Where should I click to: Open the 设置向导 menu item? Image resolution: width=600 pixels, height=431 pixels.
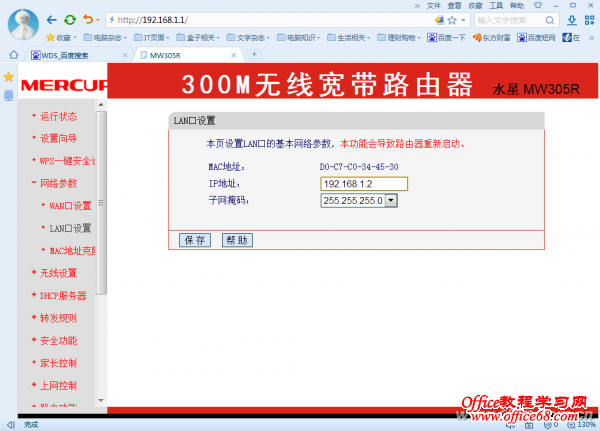coord(59,138)
